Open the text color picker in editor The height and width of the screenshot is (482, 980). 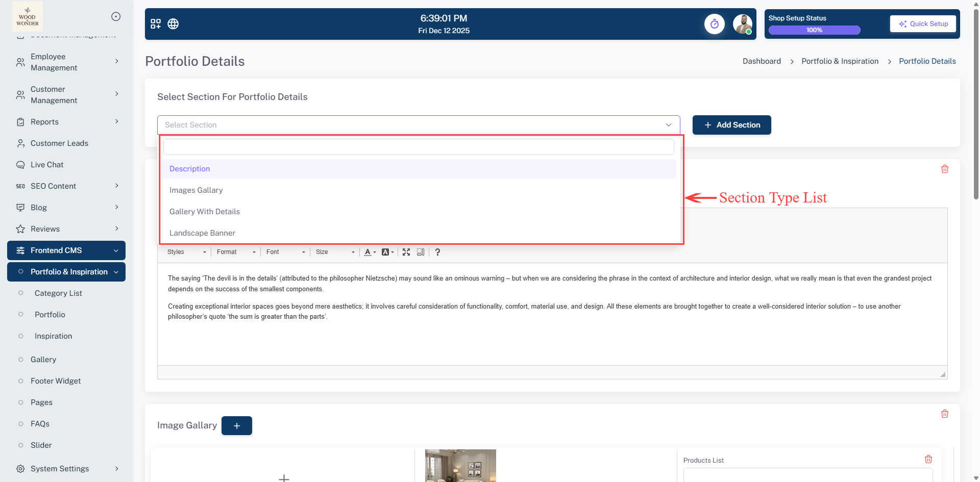(370, 252)
